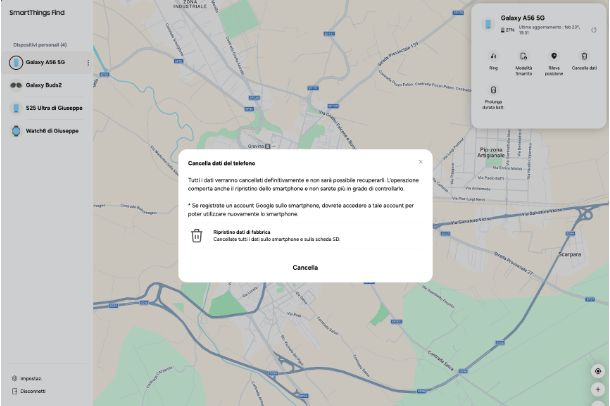This screenshot has height=406, width=610.
Task: Click the Ring icon in the device panel
Action: (x=493, y=56)
